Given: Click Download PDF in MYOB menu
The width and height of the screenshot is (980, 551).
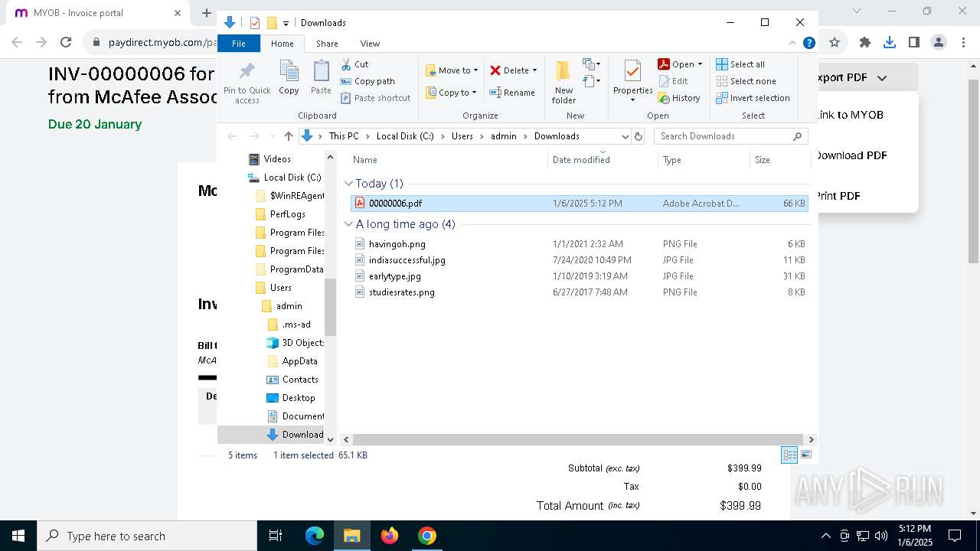Looking at the screenshot, I should coord(851,155).
